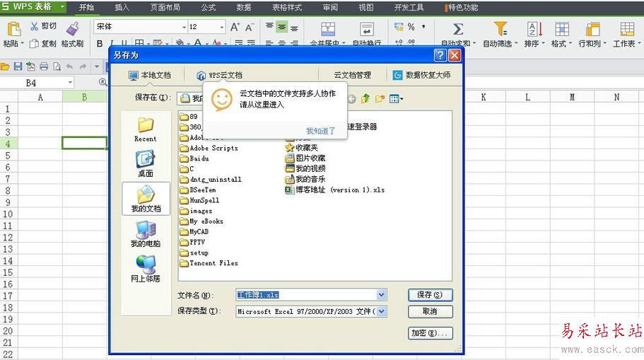Click the 加密(E)... button
The height and width of the screenshot is (360, 644).
point(430,333)
